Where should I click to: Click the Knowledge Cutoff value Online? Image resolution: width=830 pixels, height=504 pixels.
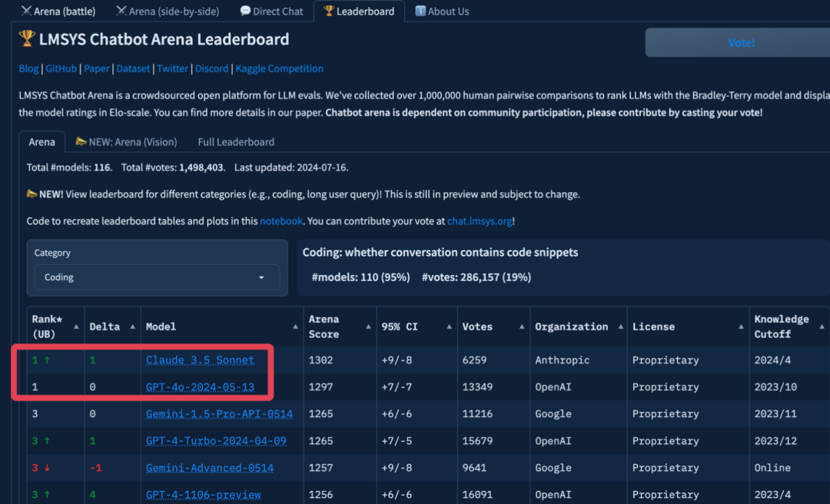pyautogui.click(x=772, y=468)
